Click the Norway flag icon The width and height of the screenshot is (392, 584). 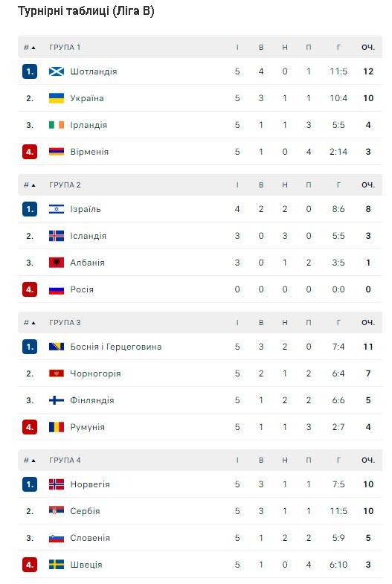tap(57, 484)
